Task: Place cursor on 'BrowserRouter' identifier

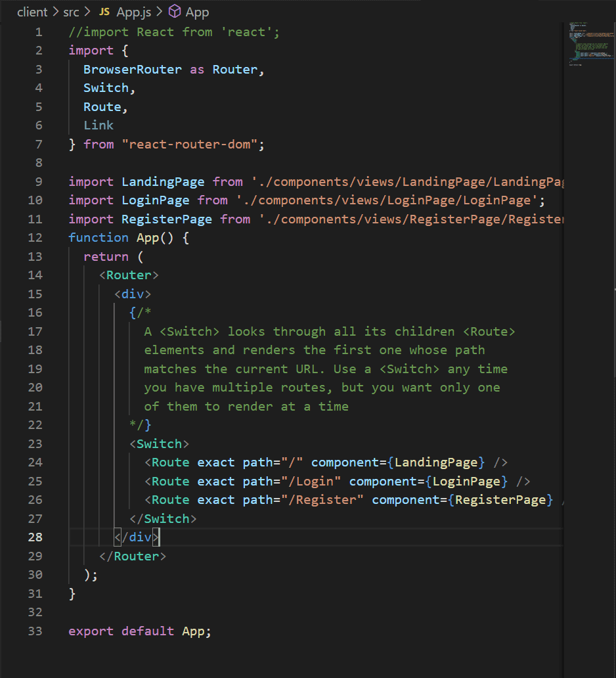Action: [x=133, y=69]
